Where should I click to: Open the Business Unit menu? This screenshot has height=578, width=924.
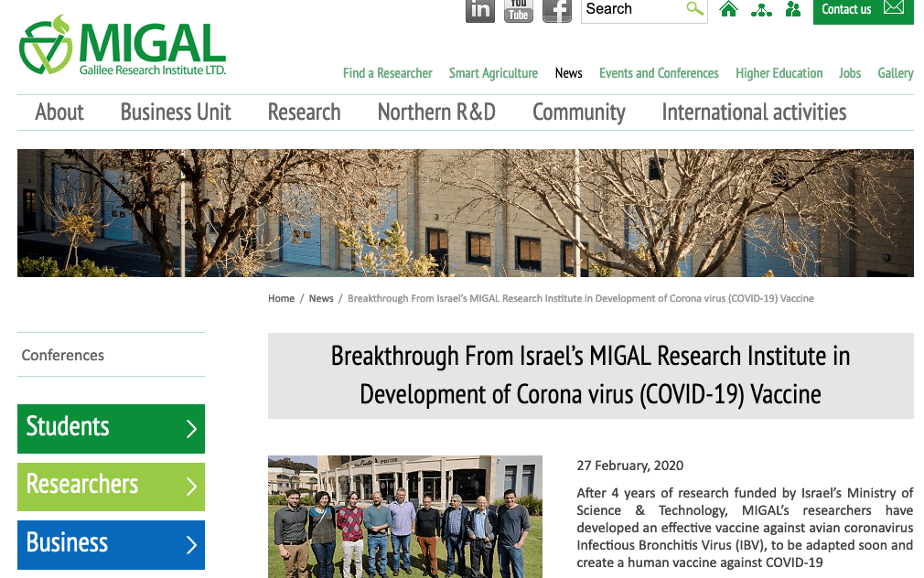(x=176, y=112)
